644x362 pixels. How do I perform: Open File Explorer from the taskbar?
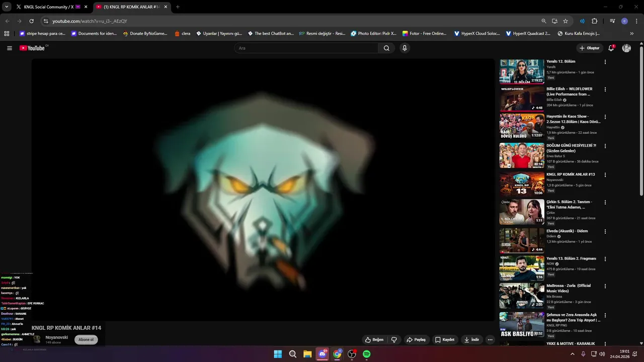click(307, 354)
